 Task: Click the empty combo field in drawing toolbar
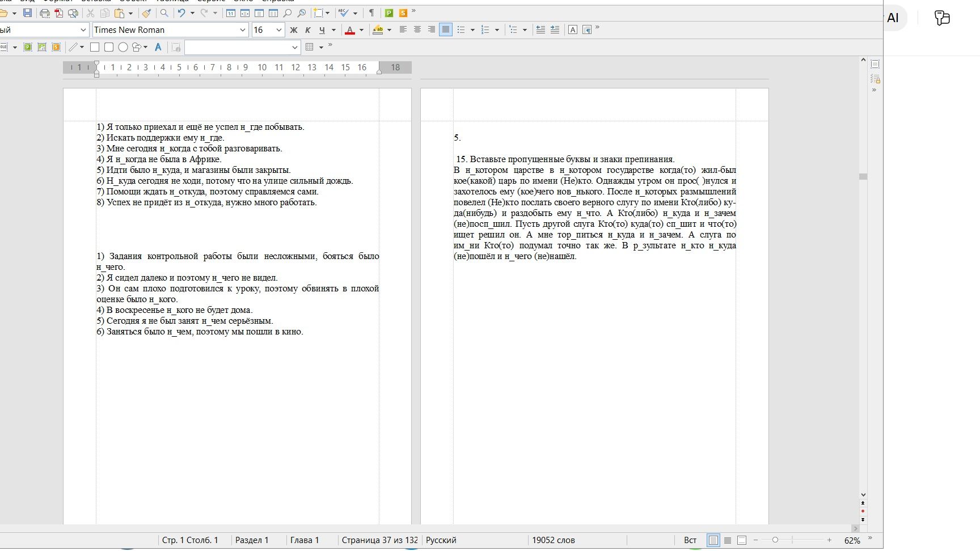point(242,47)
